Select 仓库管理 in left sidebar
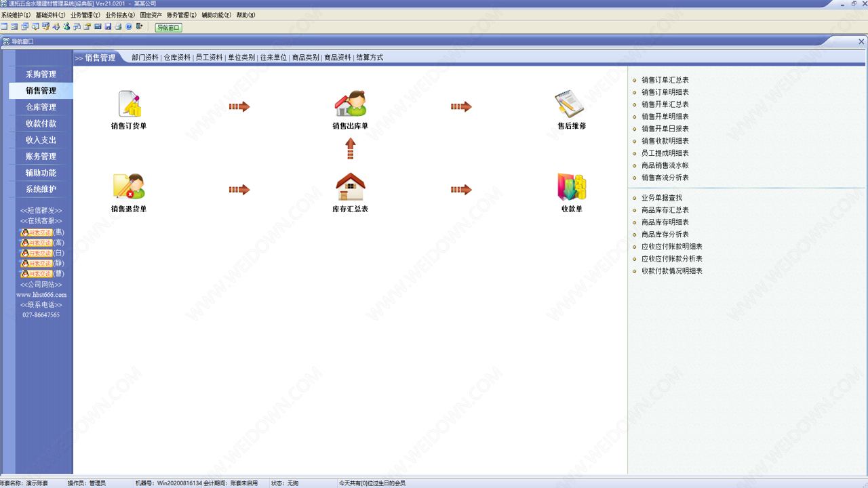Screen dimensions: 868x488 (41, 107)
